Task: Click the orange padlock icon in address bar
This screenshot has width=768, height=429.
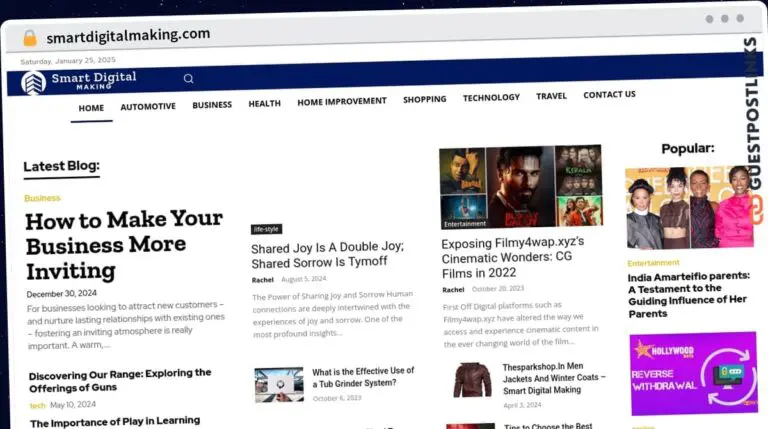Action: 30,38
